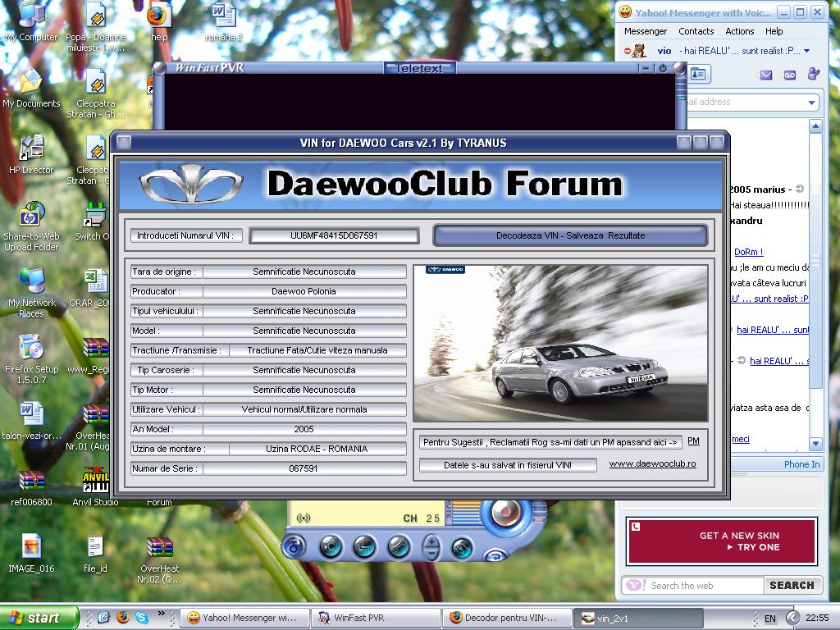Click the My Network Places desktop icon

[x=31, y=293]
